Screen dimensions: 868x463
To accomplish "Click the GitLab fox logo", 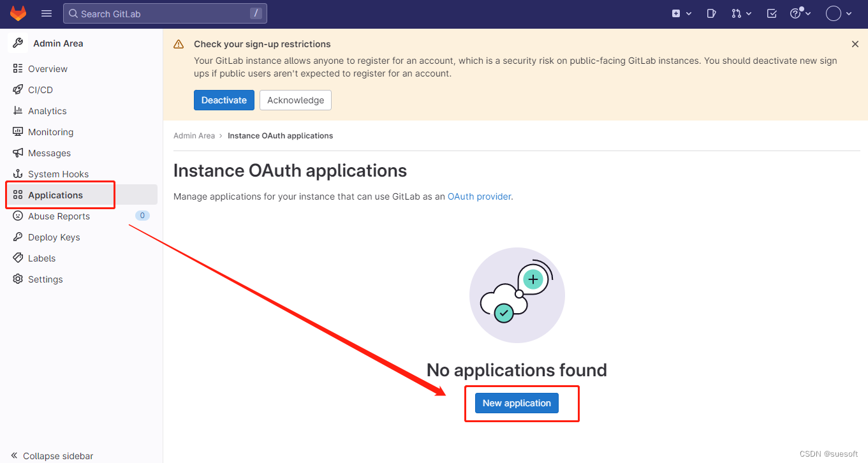I will coord(18,13).
